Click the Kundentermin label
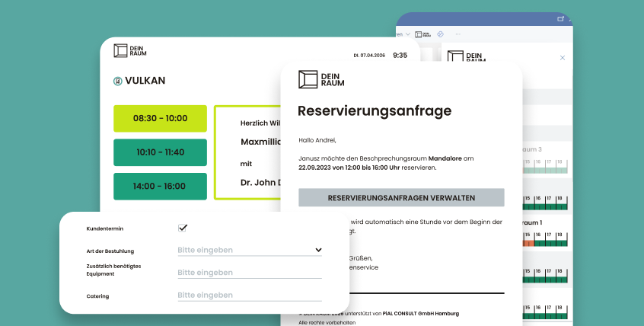The width and height of the screenshot is (644, 326). click(x=105, y=229)
